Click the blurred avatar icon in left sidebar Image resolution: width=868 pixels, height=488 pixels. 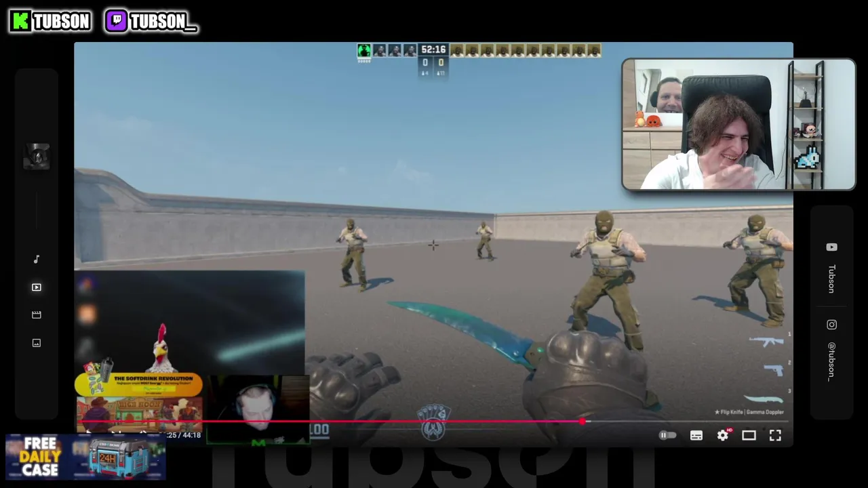(37, 157)
